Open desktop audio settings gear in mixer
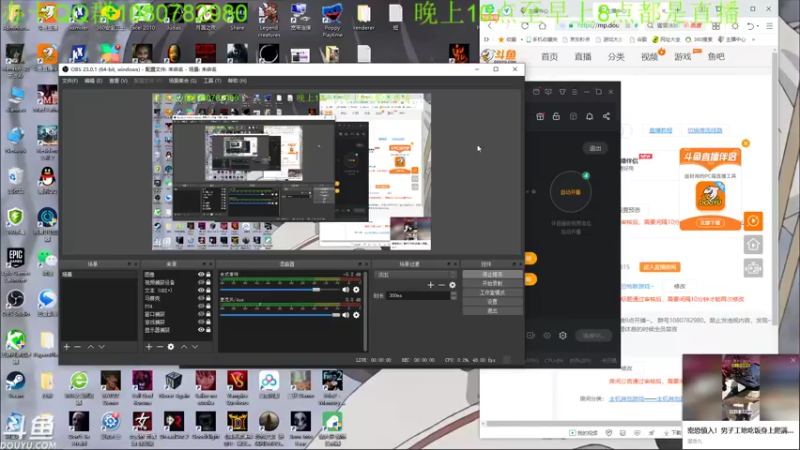 (356, 289)
